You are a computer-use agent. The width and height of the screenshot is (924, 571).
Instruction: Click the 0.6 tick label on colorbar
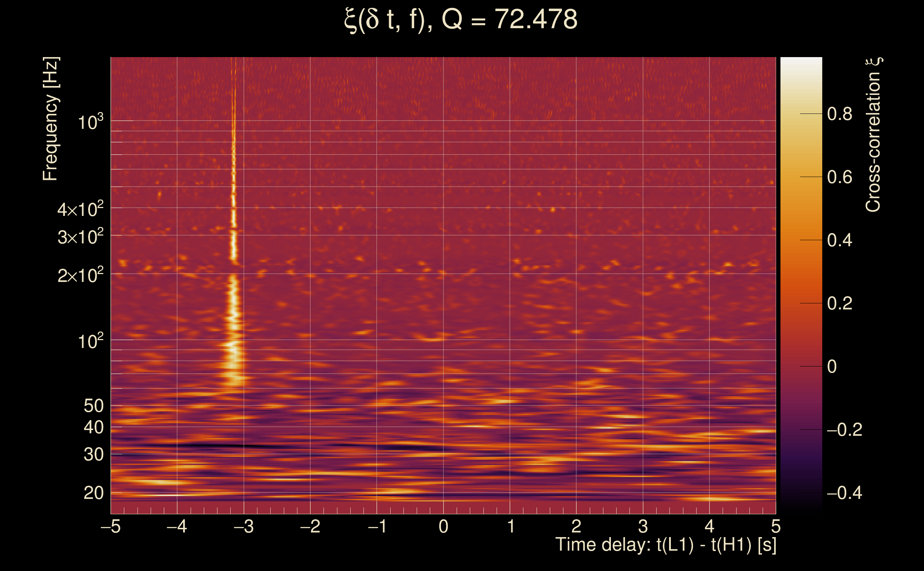(839, 177)
